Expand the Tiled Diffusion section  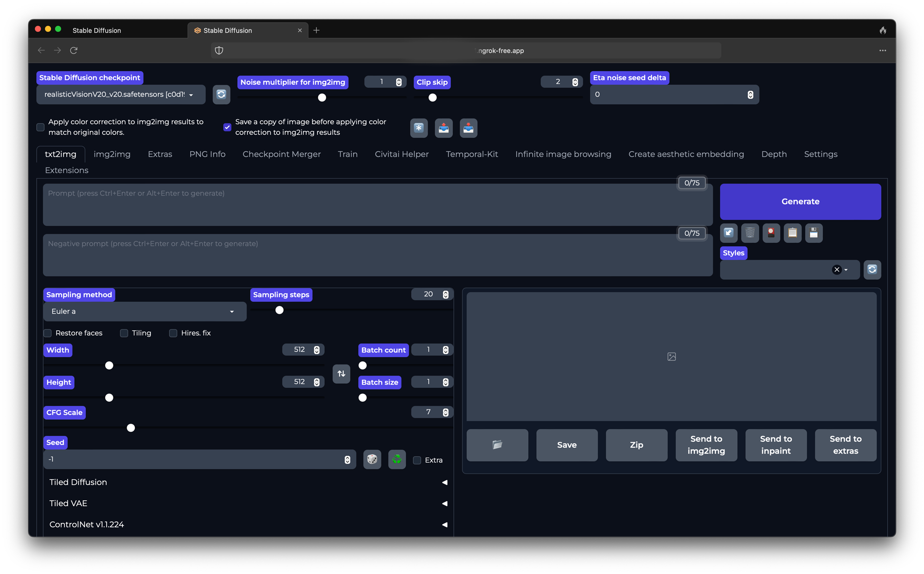[248, 482]
